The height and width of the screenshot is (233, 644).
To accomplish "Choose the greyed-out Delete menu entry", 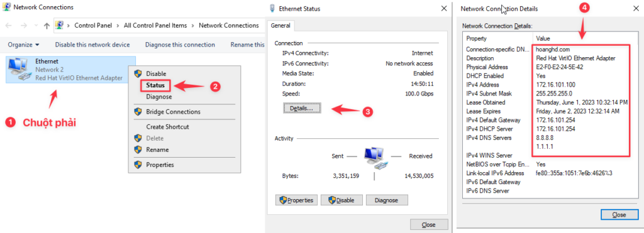I will 155,138.
